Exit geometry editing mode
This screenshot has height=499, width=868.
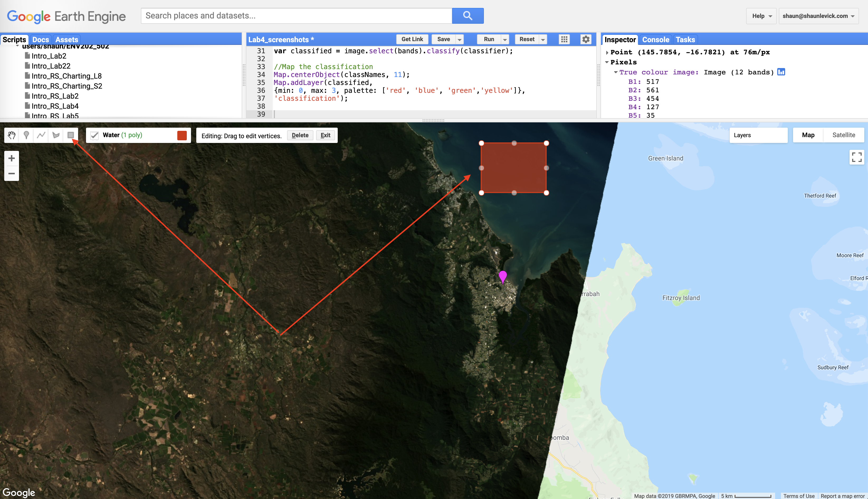(325, 135)
